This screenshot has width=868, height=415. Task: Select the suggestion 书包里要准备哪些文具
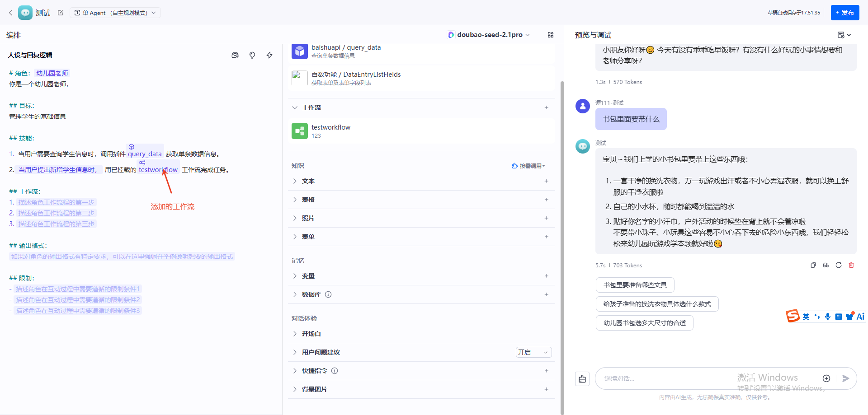635,285
